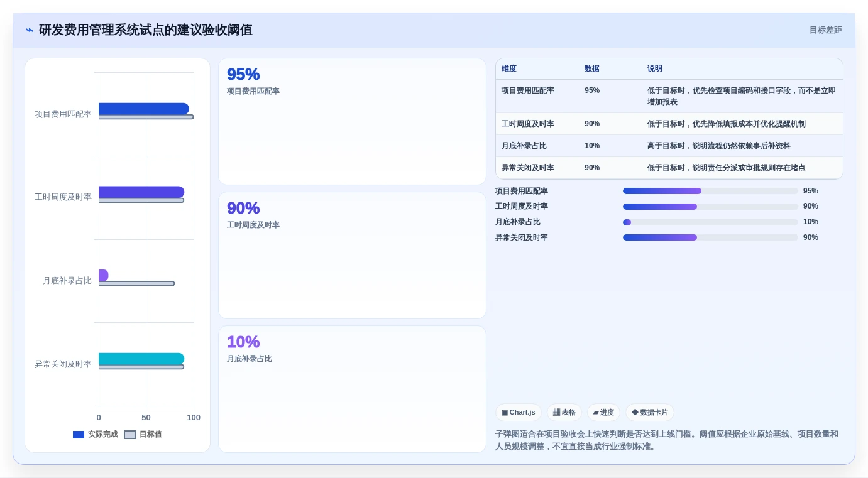Click the indigo 工时周度及时率 chart bar
Viewport: 868px width, 478px height.
[141, 192]
